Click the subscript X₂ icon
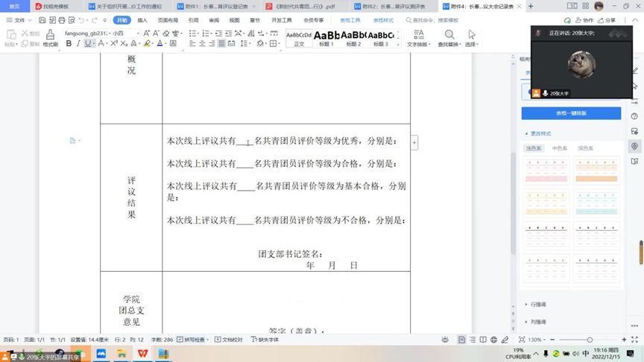 tap(124, 43)
